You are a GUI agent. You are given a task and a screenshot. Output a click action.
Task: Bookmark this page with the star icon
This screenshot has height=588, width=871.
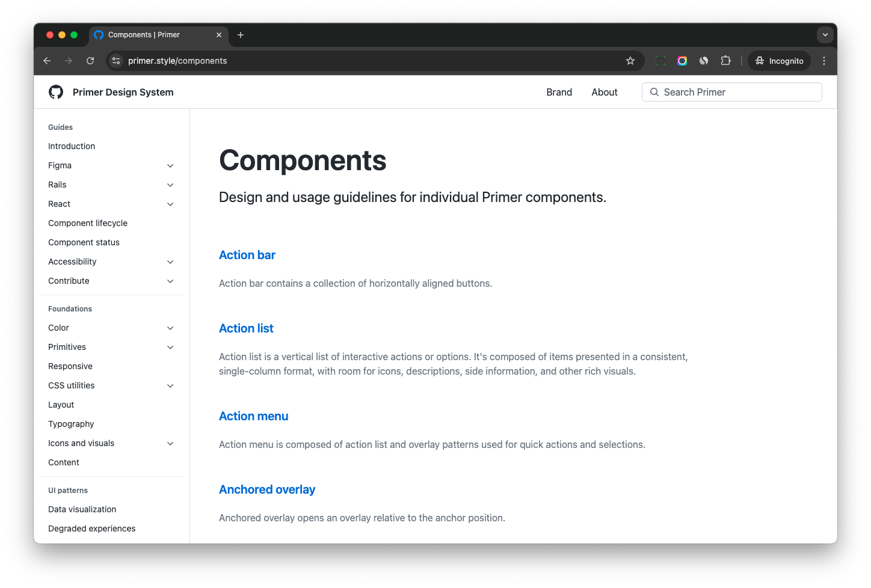630,61
